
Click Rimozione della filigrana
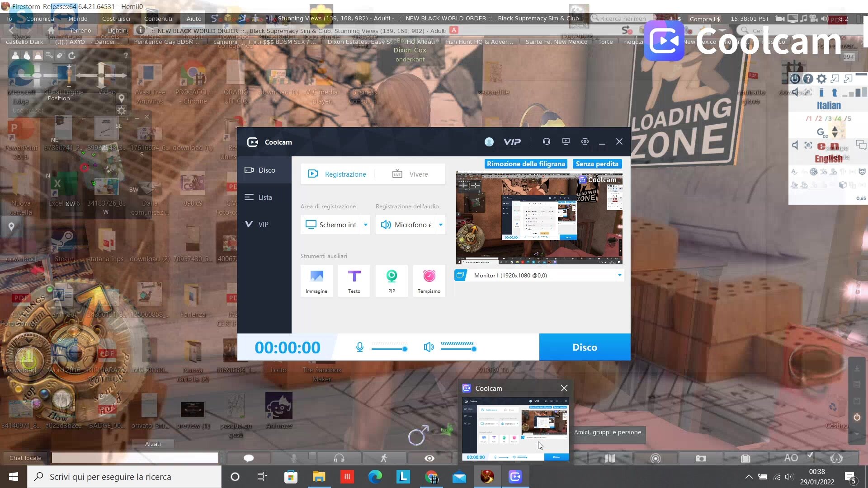[526, 164]
